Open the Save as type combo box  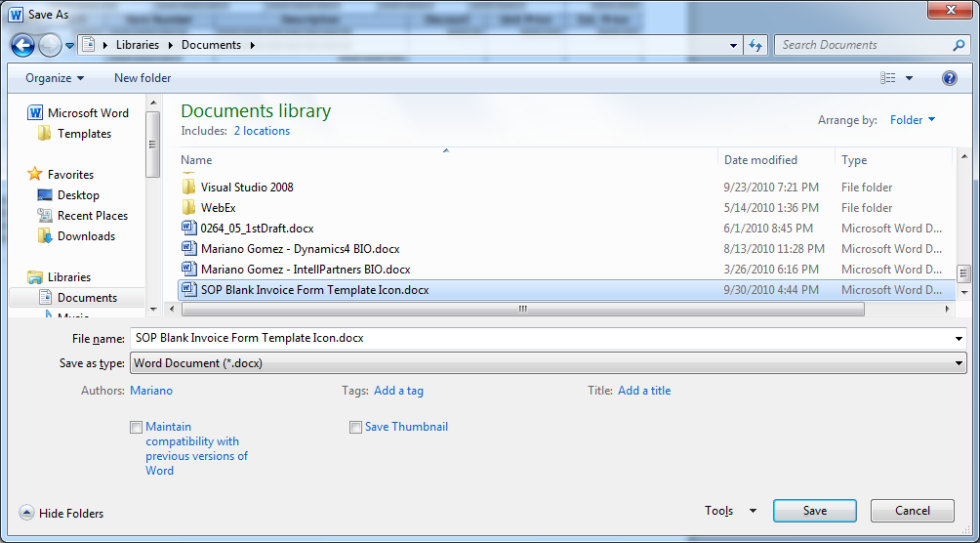point(549,363)
